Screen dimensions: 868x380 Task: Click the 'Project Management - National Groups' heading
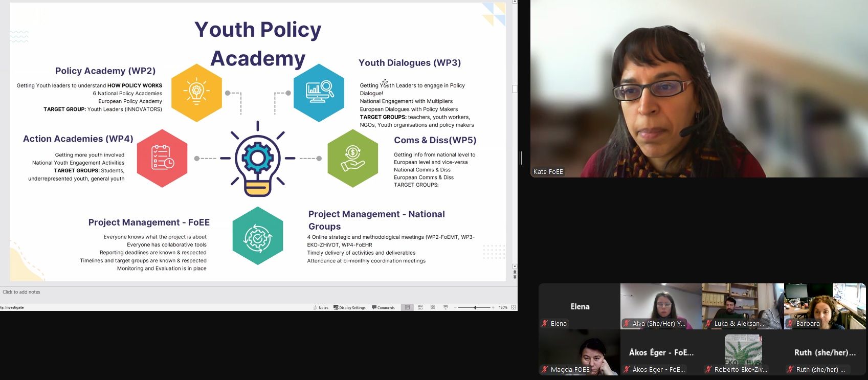376,220
